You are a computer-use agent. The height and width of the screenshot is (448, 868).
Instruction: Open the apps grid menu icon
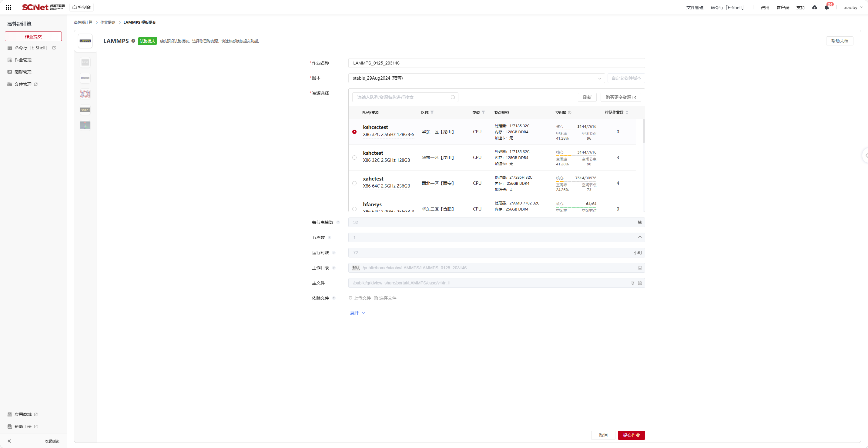tap(8, 7)
